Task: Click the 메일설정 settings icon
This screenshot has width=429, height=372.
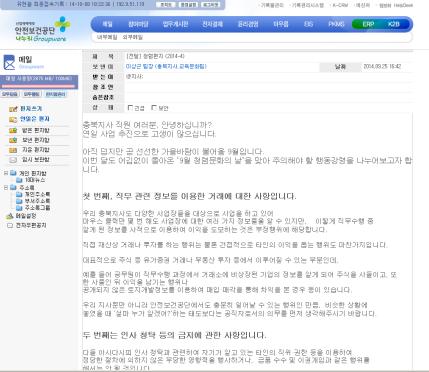Action: click(10, 216)
